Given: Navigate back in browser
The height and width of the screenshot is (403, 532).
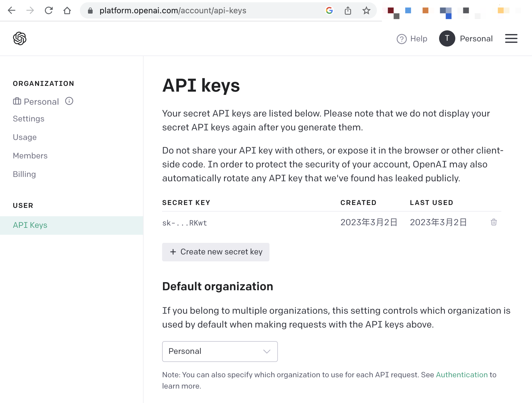Looking at the screenshot, I should tap(12, 11).
